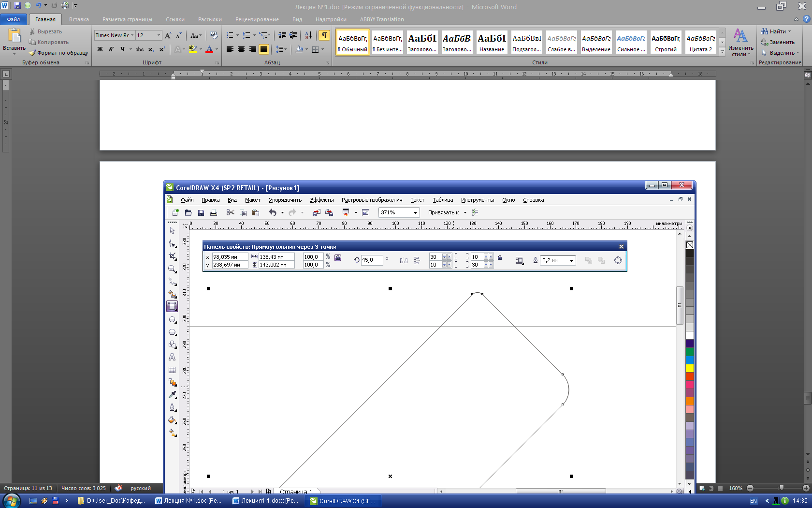Open the Font dialog launcher (Шрифт)
Viewport: 812px width, 508px height.
pos(217,63)
